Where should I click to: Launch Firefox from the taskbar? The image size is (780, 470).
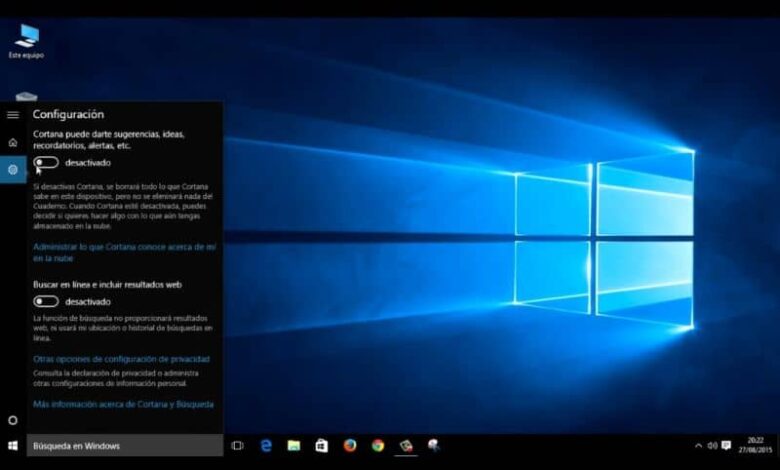350,445
